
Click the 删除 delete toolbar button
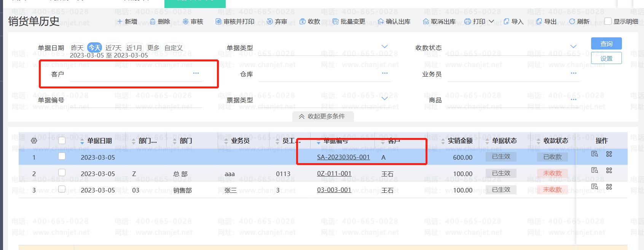click(x=160, y=21)
